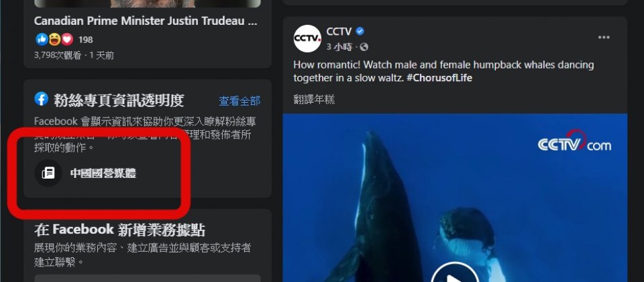Click the Trudeau video thumbnail
This screenshot has height=282, width=644.
[148, 4]
